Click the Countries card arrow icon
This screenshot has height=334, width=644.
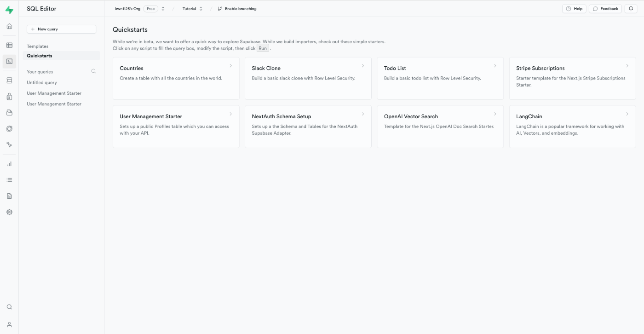(230, 66)
